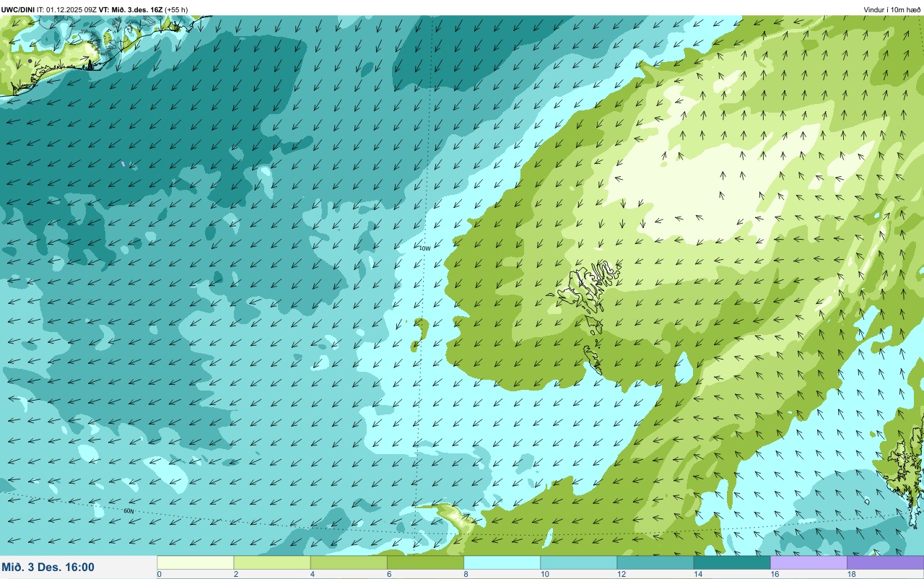
Task: Click the 16-18 light purple legend swatch
Action: (808, 562)
